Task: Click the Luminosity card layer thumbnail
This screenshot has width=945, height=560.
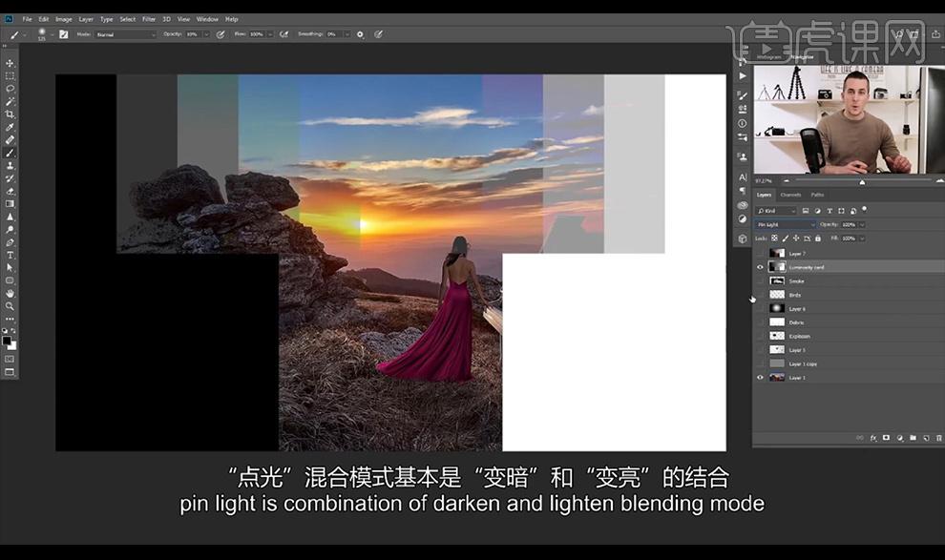Action: [x=777, y=267]
